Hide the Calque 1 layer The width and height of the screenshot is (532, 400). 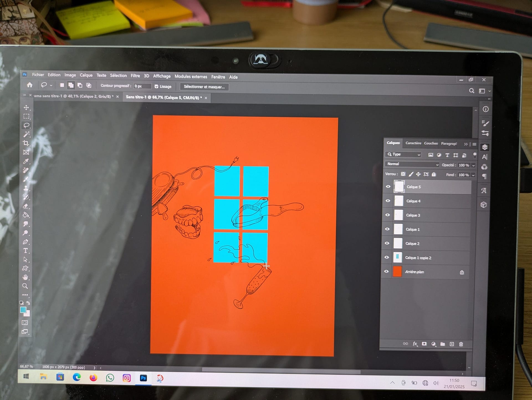pos(387,229)
